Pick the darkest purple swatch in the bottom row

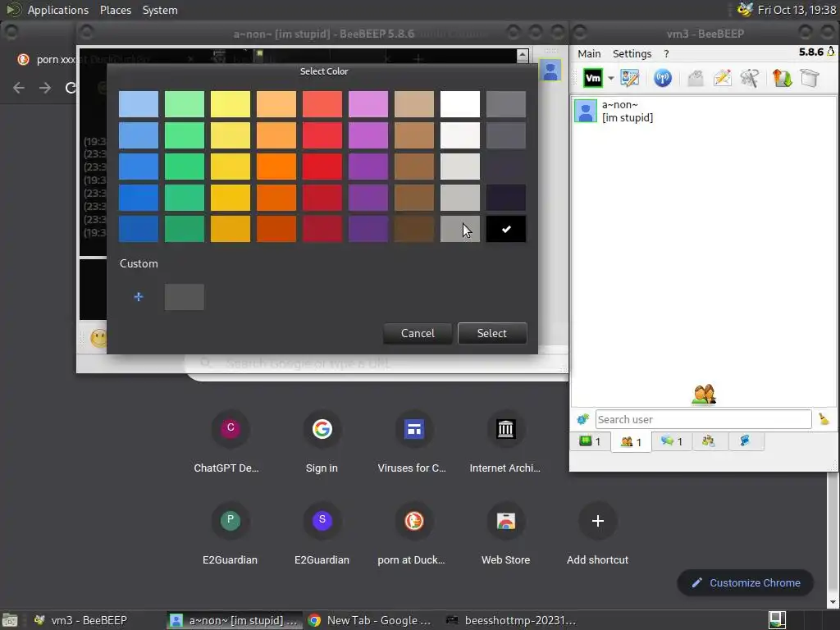point(368,230)
